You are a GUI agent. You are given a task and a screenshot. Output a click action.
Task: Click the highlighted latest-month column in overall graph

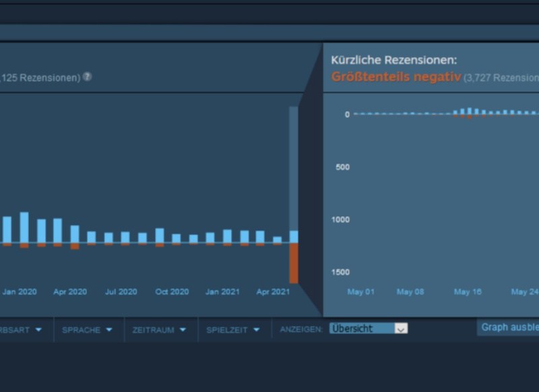pyautogui.click(x=294, y=168)
